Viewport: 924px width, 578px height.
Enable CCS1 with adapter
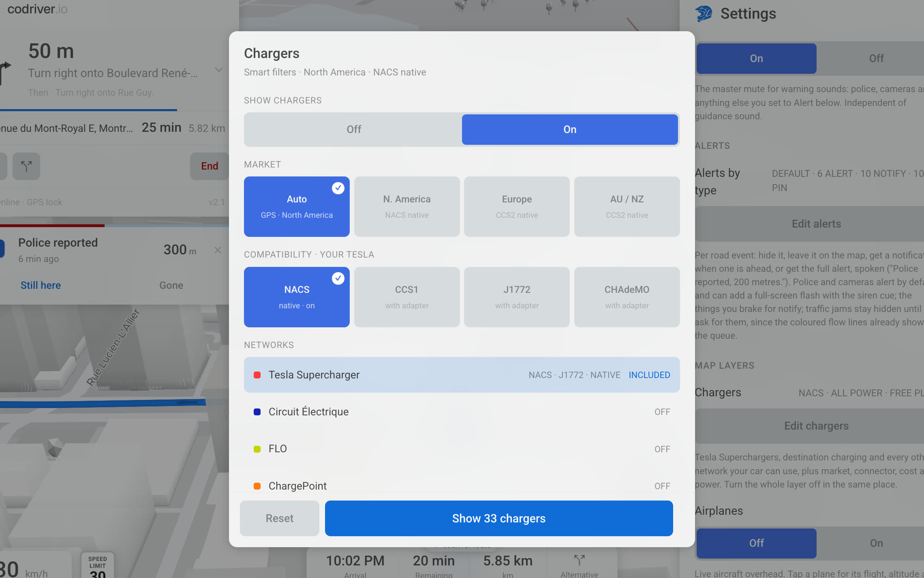(x=407, y=297)
